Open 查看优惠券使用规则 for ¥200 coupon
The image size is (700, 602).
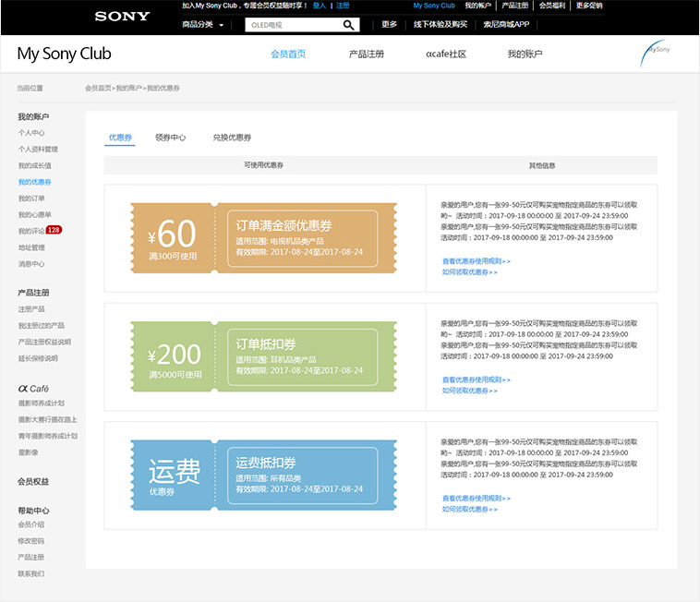pyautogui.click(x=476, y=379)
